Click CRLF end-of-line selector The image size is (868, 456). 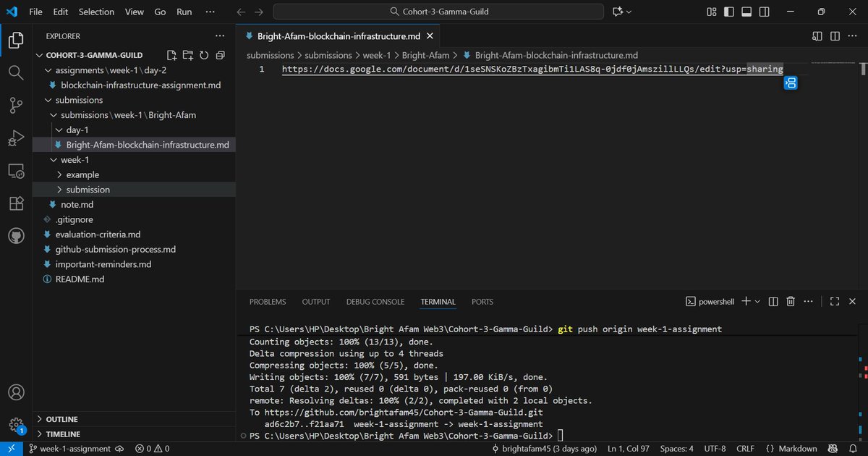point(744,449)
